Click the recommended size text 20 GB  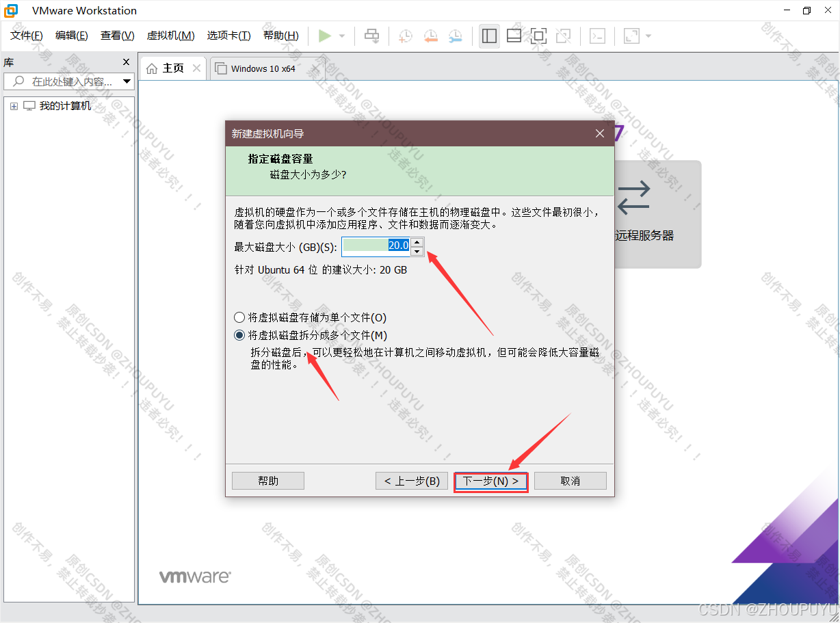393,270
